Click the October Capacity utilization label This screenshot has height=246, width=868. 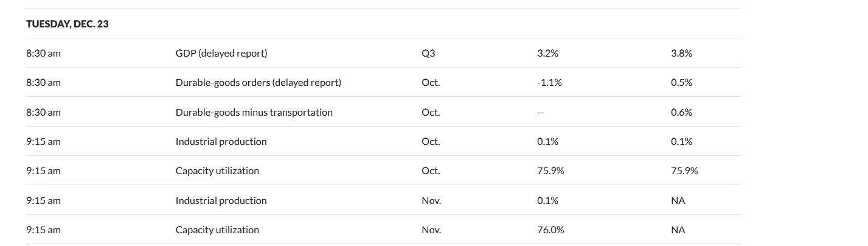(217, 170)
